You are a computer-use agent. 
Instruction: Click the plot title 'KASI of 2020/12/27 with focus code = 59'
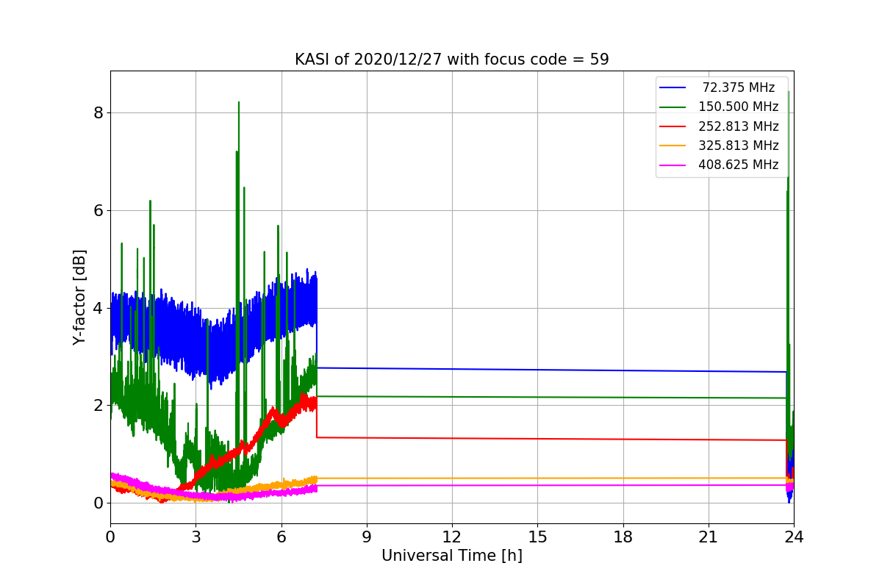(451, 60)
